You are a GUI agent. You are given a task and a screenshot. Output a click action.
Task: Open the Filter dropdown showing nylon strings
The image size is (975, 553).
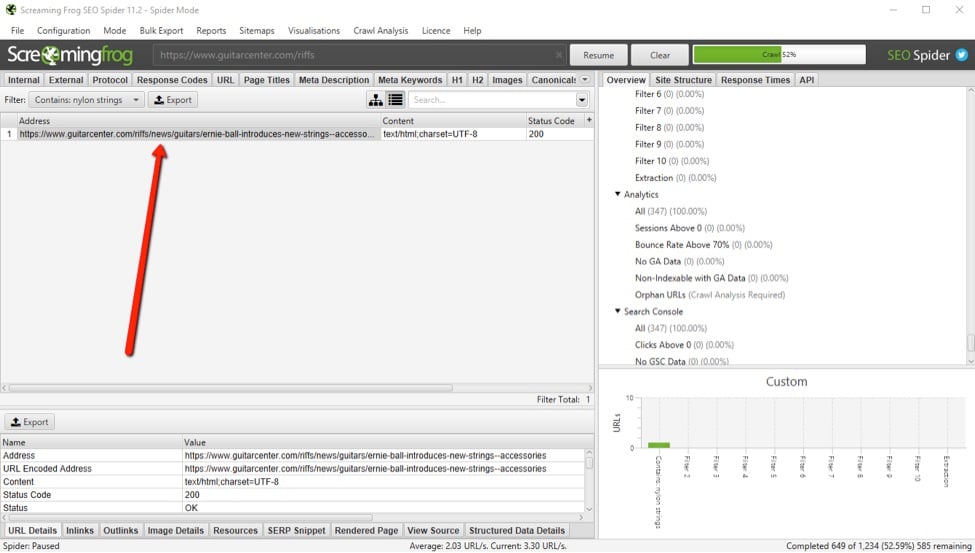pos(86,100)
